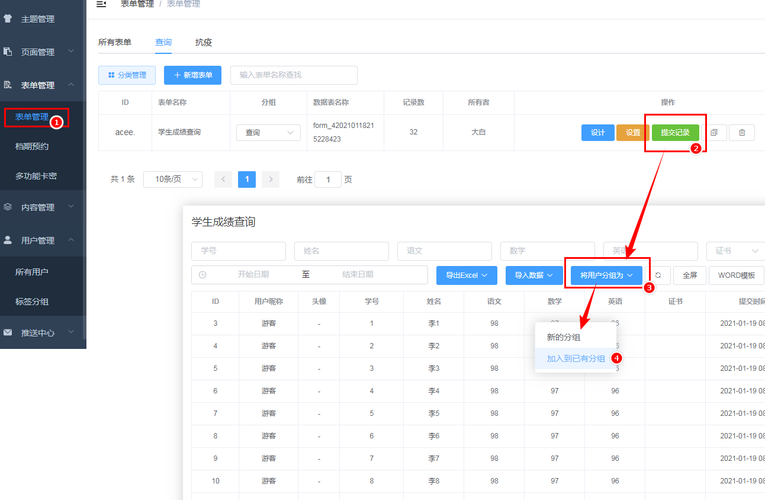Open the 查询 group dropdown in table row
This screenshot has width=765, height=500.
coord(268,133)
